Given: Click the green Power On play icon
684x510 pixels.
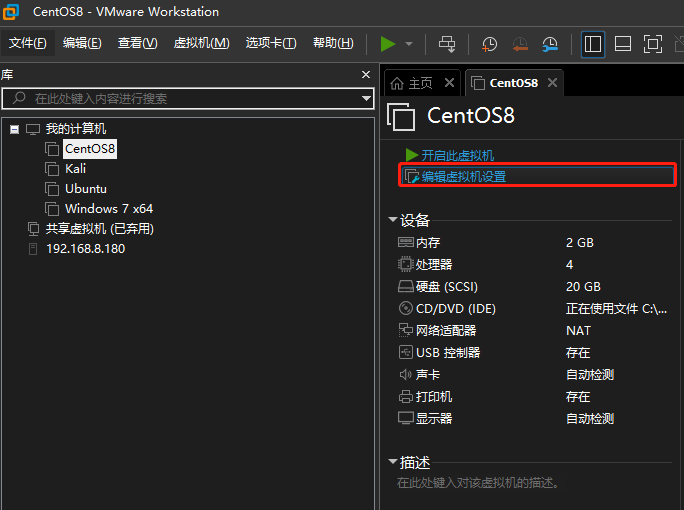Looking at the screenshot, I should [387, 44].
